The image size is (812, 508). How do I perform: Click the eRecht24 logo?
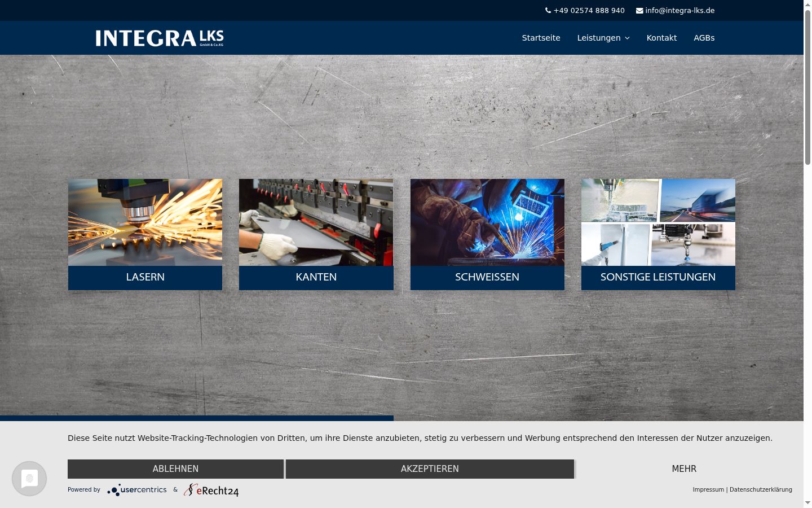[x=211, y=490]
